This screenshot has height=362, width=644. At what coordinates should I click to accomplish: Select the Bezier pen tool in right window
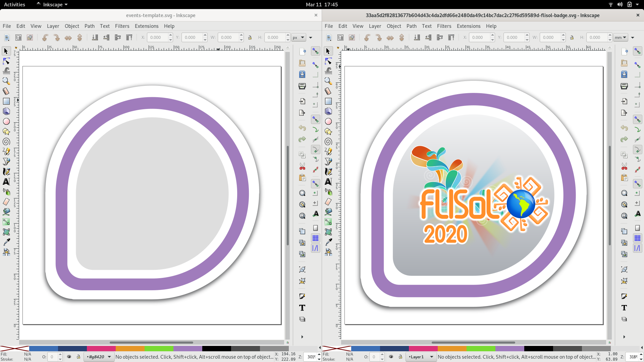(328, 162)
